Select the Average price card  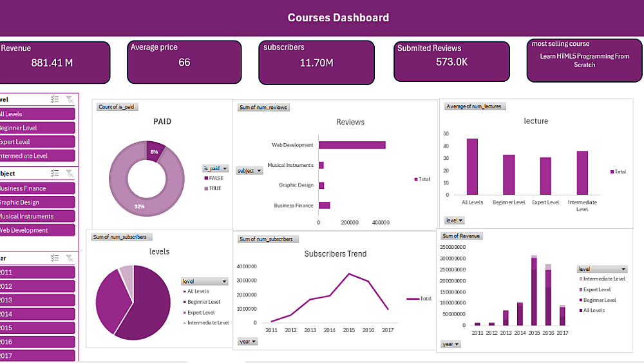coord(184,62)
